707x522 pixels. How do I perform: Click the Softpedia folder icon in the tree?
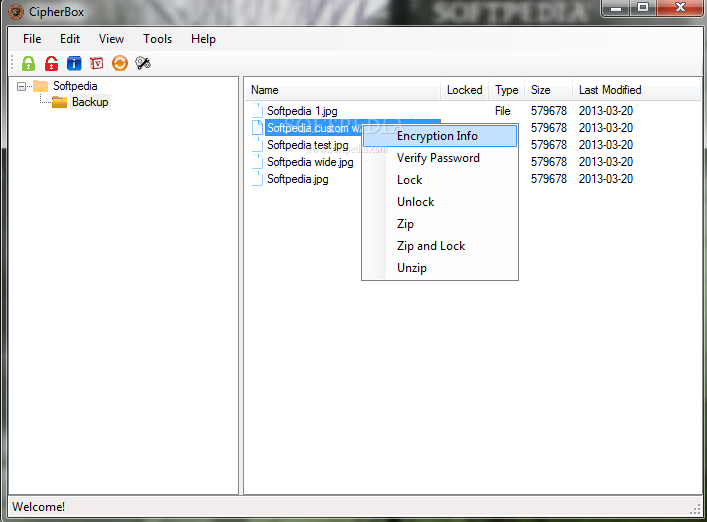pyautogui.click(x=40, y=86)
